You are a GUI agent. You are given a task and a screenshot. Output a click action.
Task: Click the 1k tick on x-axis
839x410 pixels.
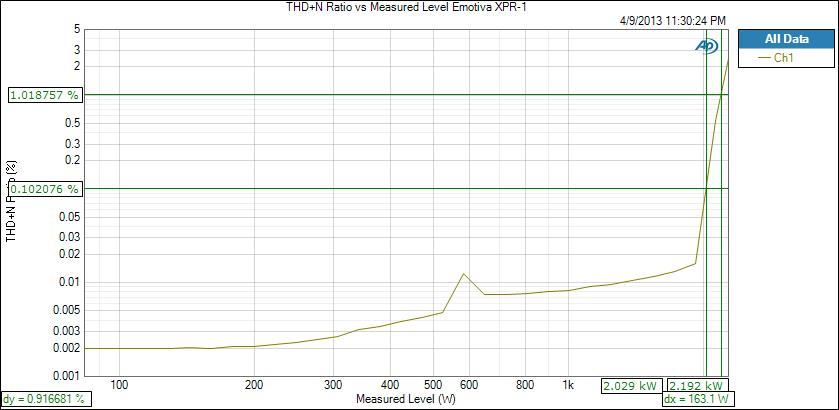pos(568,385)
